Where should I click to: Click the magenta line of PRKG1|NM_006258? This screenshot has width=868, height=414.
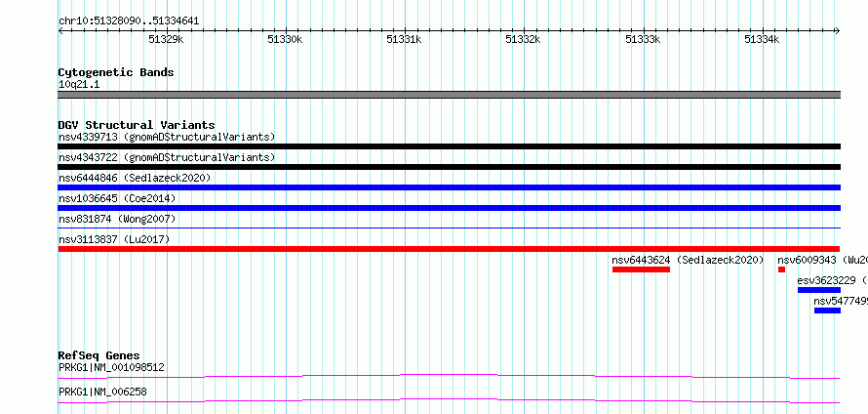point(449,401)
